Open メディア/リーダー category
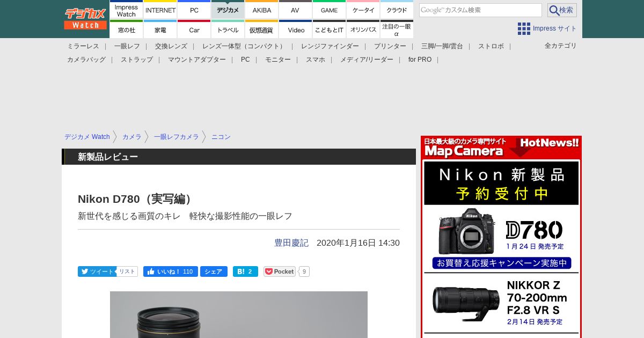This screenshot has height=338, width=644. click(367, 60)
